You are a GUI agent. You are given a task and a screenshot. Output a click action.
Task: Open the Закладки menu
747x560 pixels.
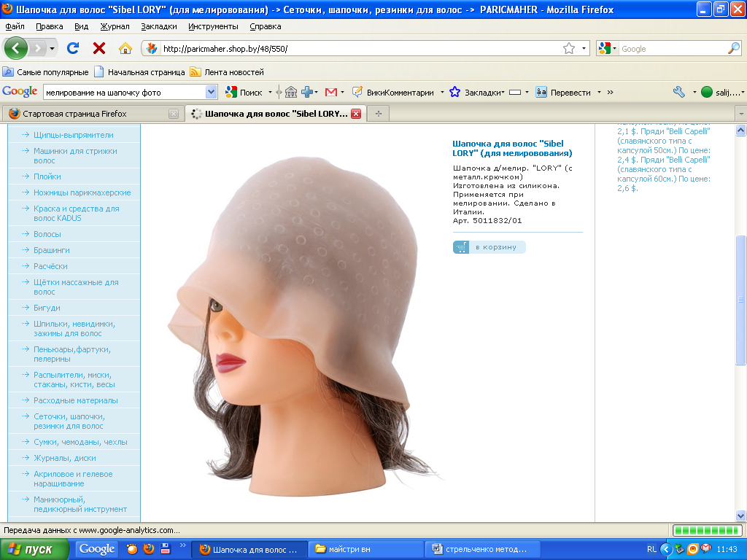click(x=158, y=26)
